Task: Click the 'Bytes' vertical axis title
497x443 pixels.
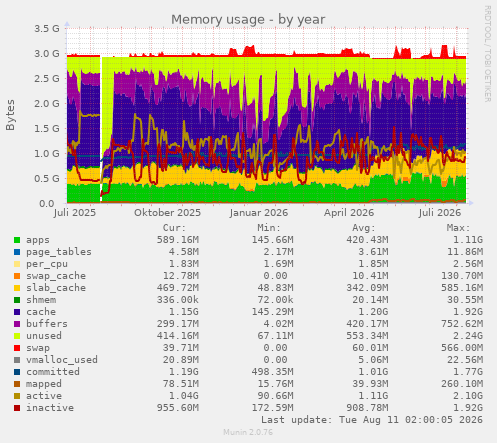Action: [10, 115]
